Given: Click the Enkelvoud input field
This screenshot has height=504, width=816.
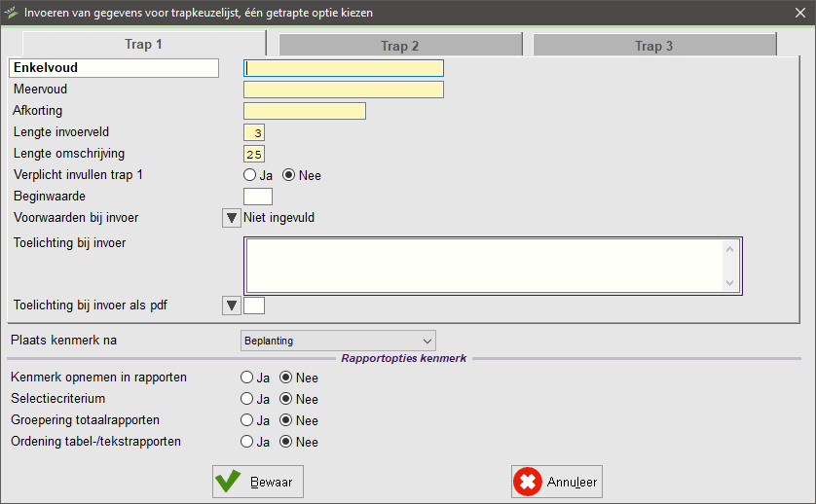Looking at the screenshot, I should 344,68.
